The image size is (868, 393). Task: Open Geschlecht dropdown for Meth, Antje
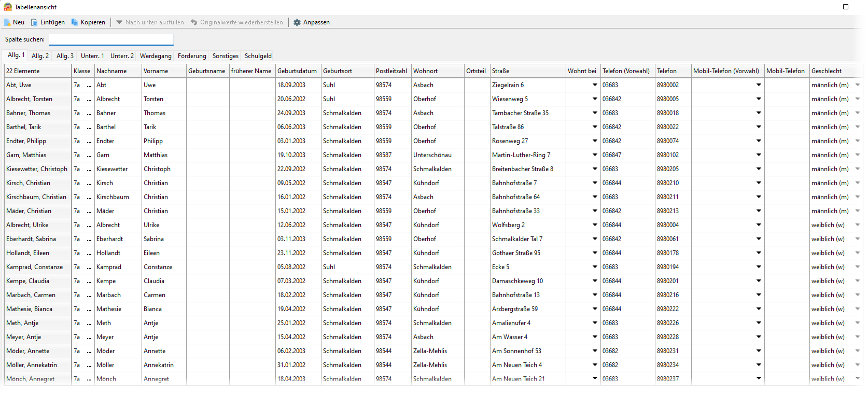(858, 323)
